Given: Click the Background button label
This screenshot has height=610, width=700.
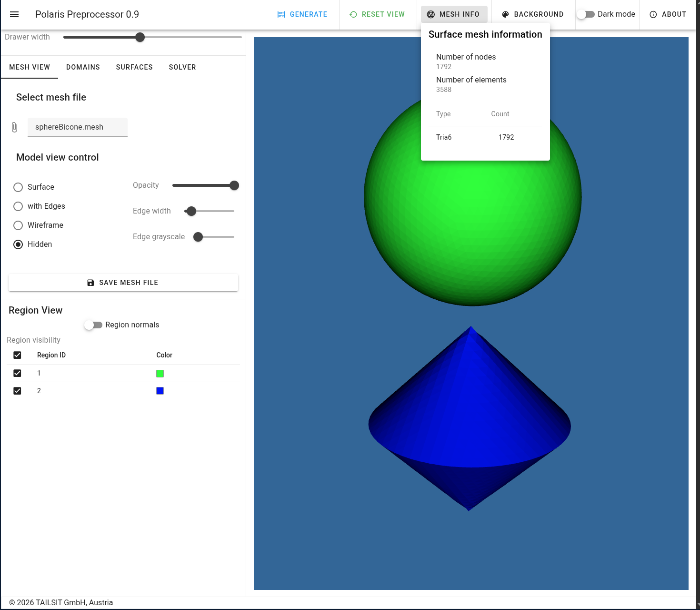Looking at the screenshot, I should (x=539, y=14).
